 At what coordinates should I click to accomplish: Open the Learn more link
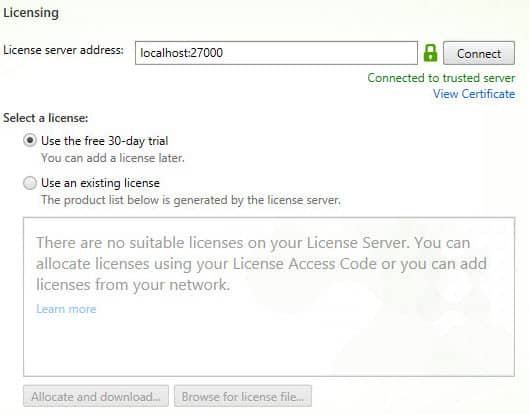point(66,309)
